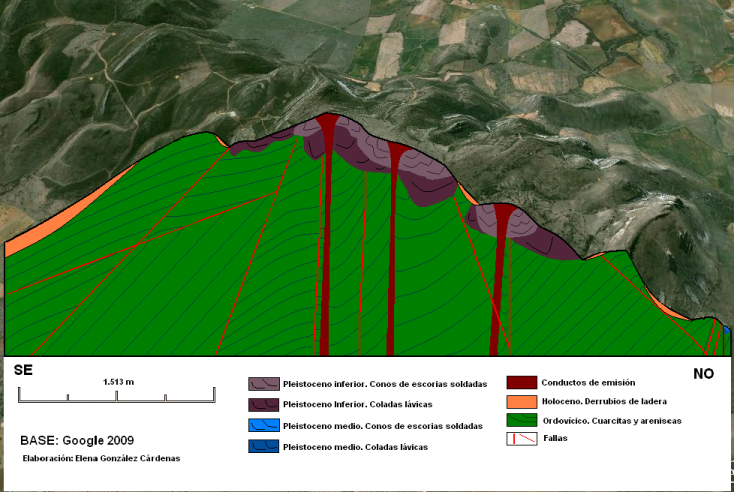The width and height of the screenshot is (734, 492).
Task: Click the Fallas legend symbol box
Action: (521, 439)
